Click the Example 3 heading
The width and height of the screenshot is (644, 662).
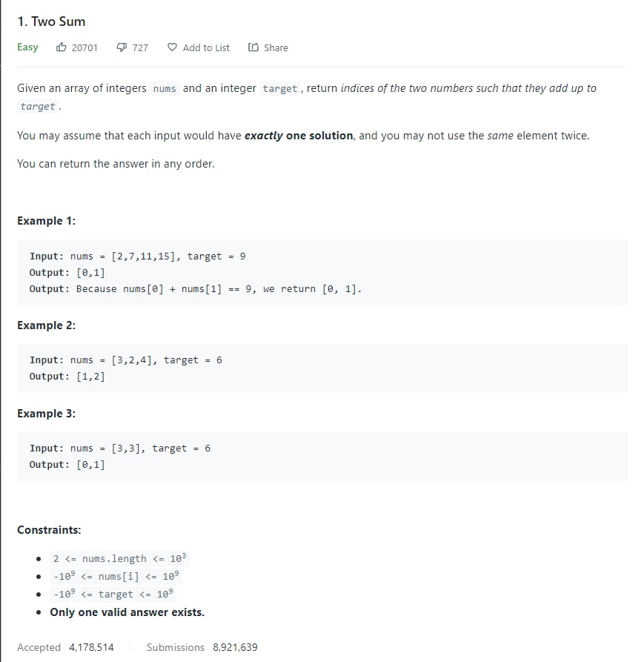coord(46,414)
